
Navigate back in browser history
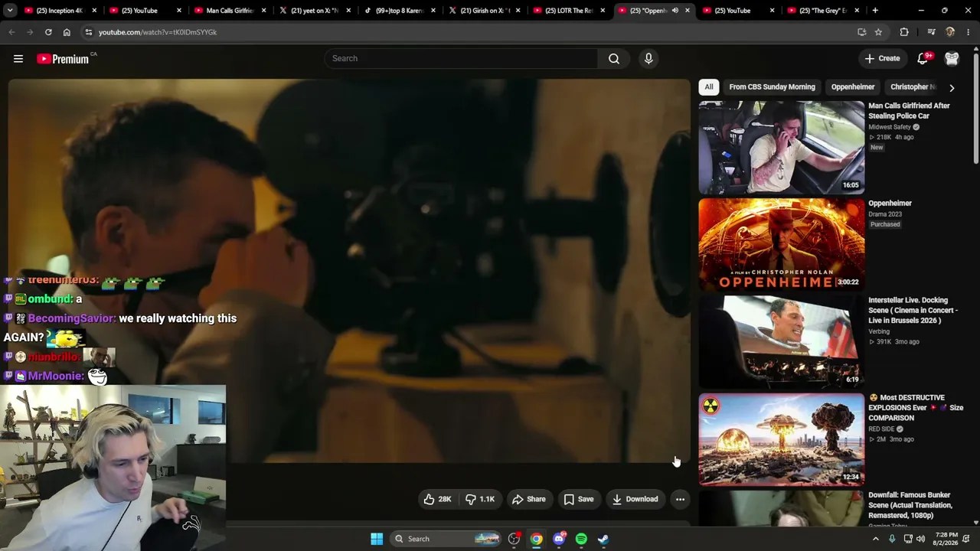pos(11,32)
